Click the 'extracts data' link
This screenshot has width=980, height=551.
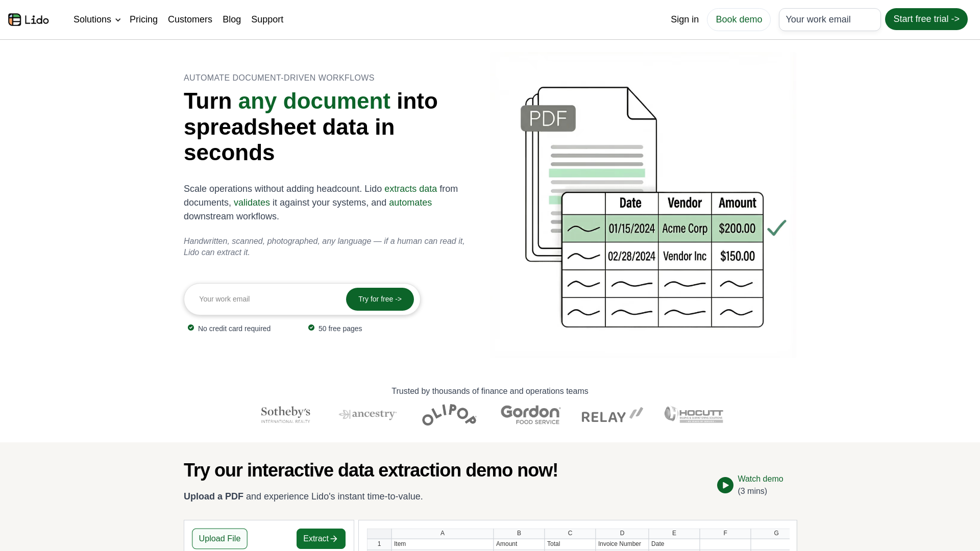[x=410, y=189]
